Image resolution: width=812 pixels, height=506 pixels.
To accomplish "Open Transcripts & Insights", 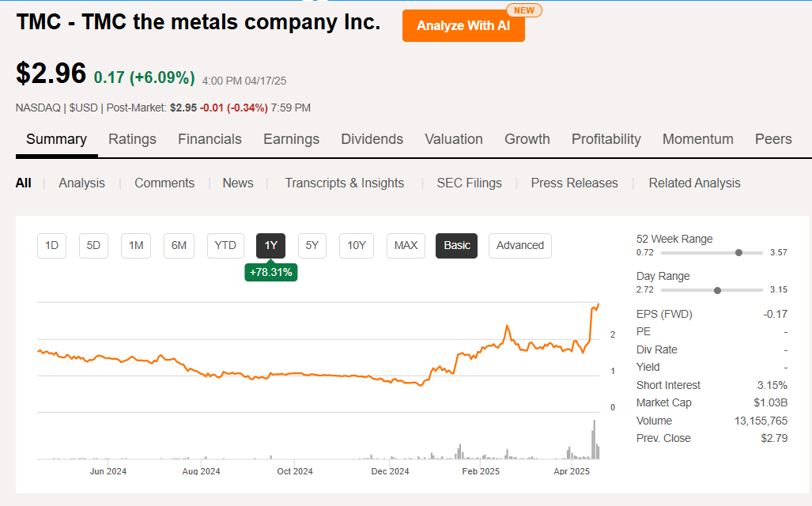I will 344,183.
